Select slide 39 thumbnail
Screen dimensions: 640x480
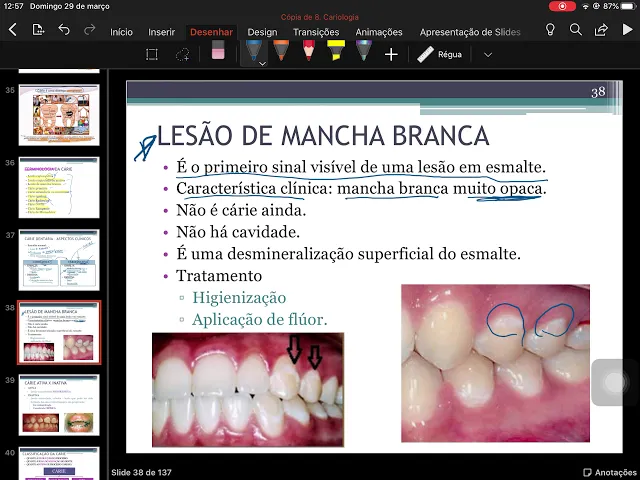(59, 405)
